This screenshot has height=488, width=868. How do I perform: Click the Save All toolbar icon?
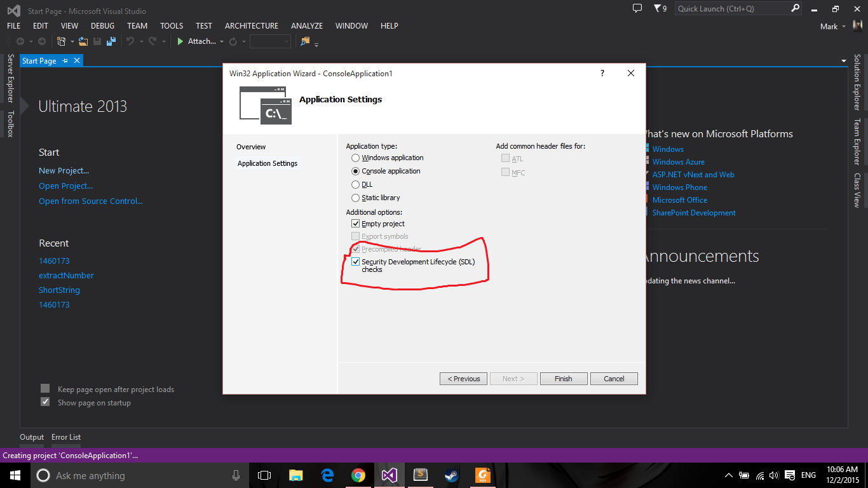point(111,41)
